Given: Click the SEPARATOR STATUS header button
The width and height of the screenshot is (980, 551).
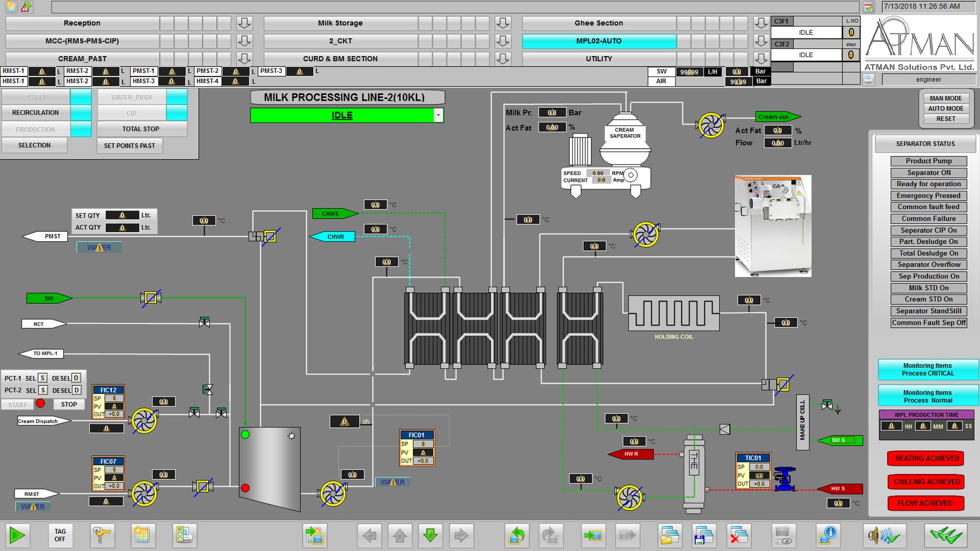Looking at the screenshot, I should pyautogui.click(x=925, y=143).
